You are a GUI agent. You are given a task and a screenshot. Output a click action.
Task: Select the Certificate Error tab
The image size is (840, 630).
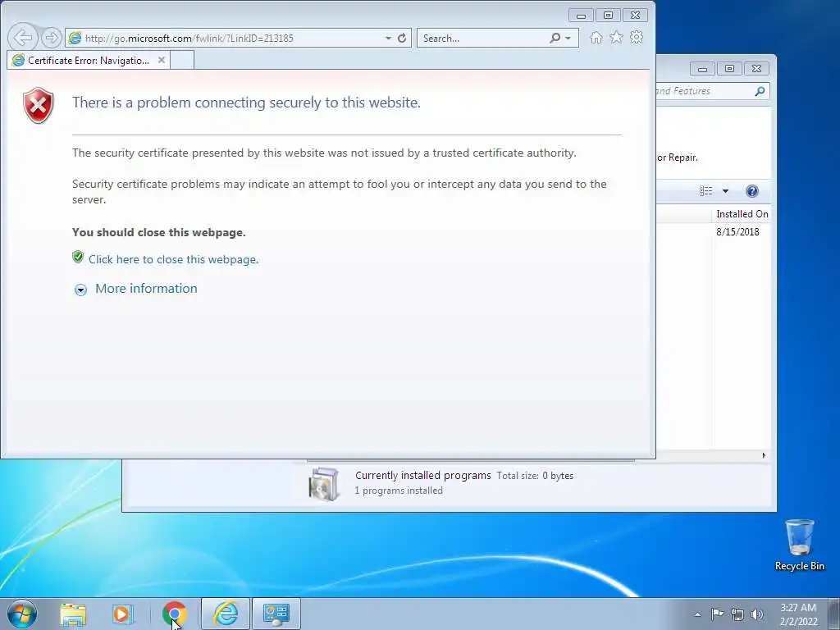(89, 61)
